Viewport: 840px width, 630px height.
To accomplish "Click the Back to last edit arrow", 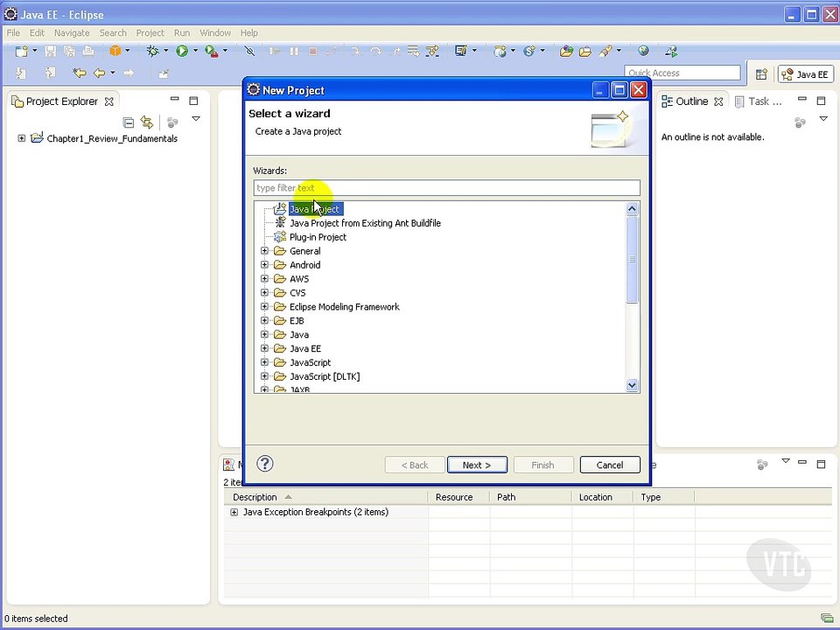I will click(80, 73).
